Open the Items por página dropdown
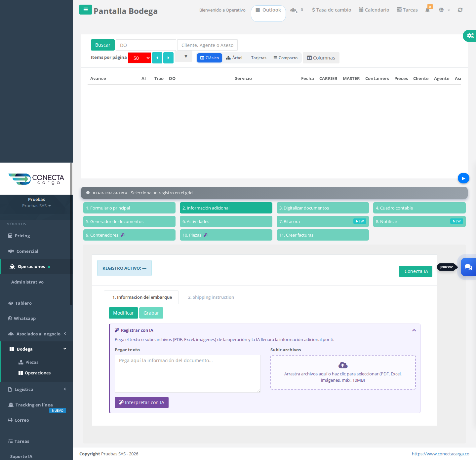Viewport: 476px width, 460px height. pyautogui.click(x=139, y=58)
